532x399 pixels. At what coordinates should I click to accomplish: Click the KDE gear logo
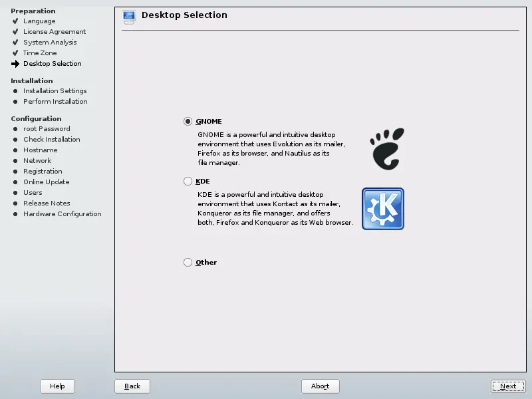tap(383, 209)
